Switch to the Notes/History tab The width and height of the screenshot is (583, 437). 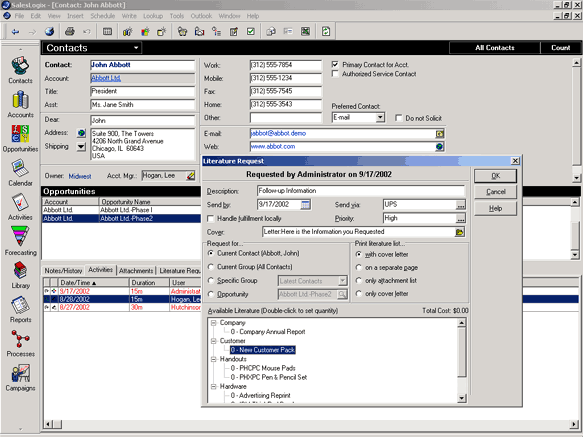[63, 271]
